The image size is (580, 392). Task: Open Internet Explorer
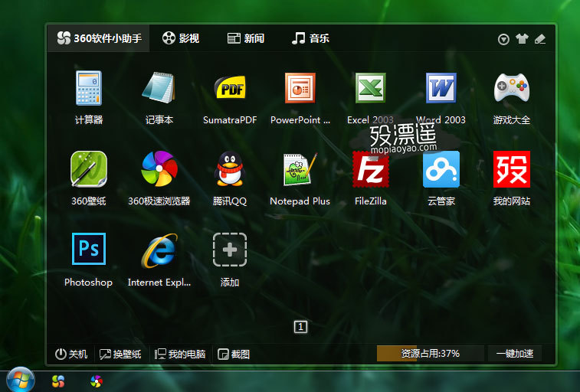(159, 250)
